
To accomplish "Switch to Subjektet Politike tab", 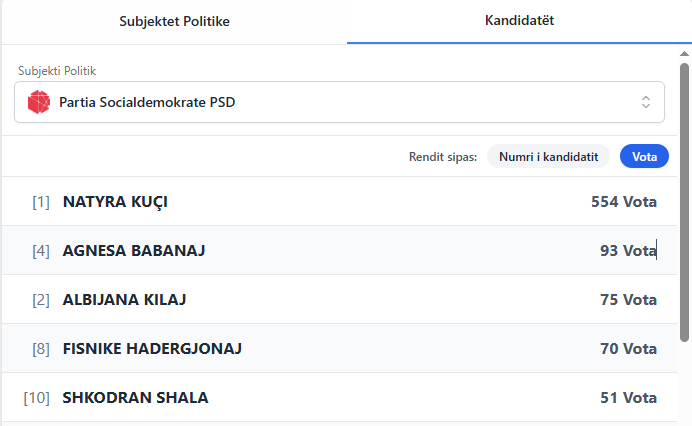I will (175, 21).
